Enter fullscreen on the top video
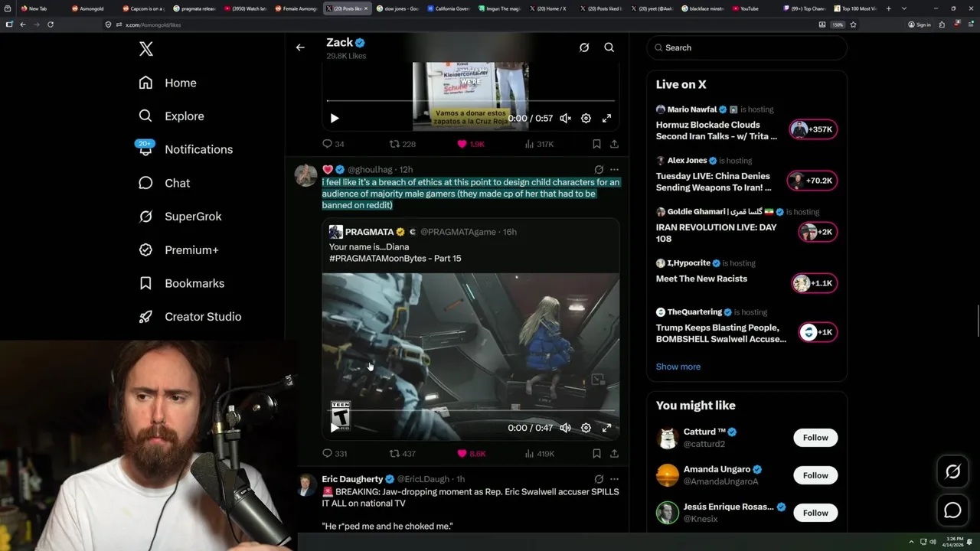Image resolution: width=980 pixels, height=551 pixels. (x=606, y=119)
